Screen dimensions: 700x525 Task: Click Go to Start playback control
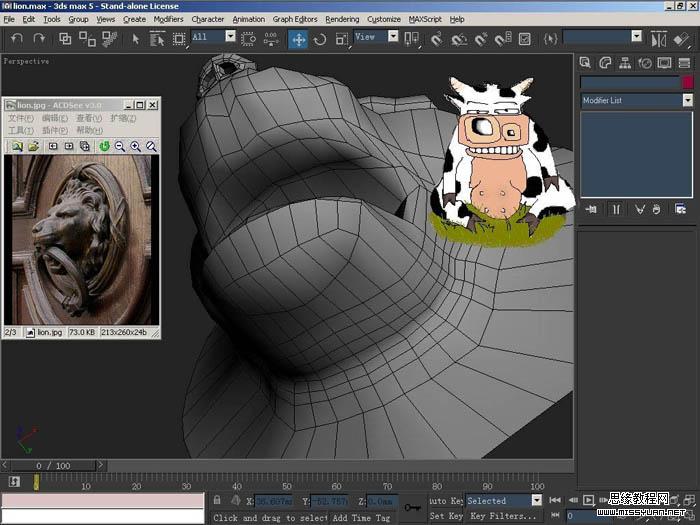click(555, 500)
